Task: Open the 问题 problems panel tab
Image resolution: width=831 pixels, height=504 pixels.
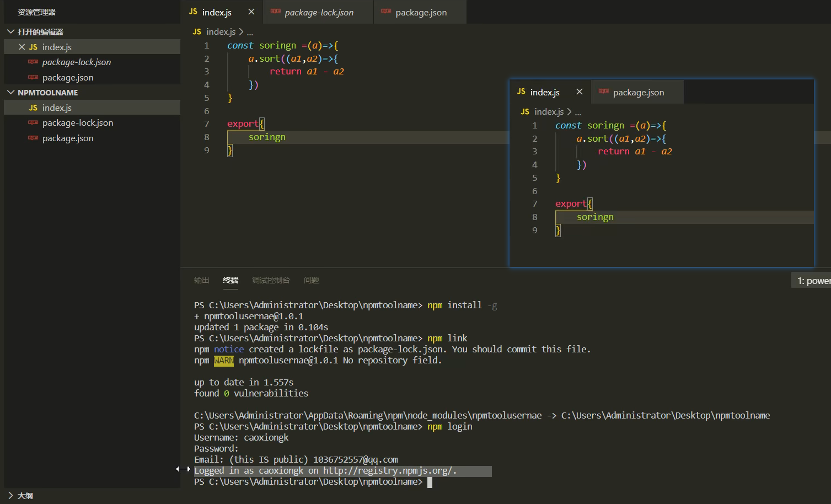Action: pyautogui.click(x=312, y=280)
